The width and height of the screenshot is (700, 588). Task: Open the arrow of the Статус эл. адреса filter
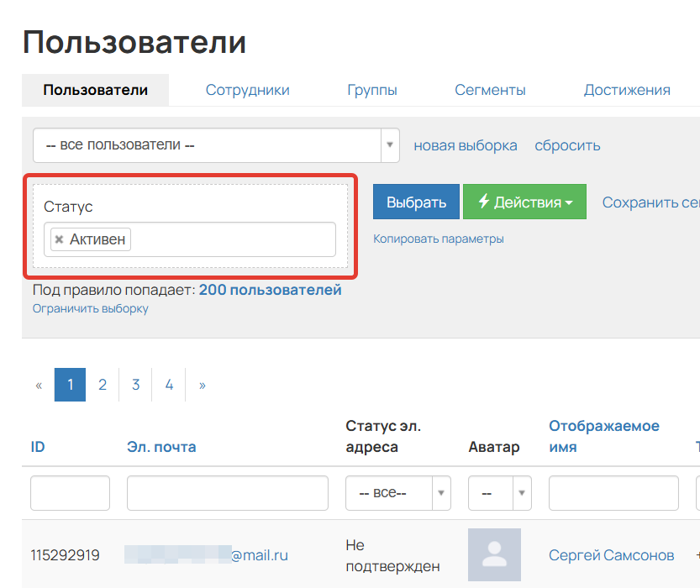[x=442, y=493]
